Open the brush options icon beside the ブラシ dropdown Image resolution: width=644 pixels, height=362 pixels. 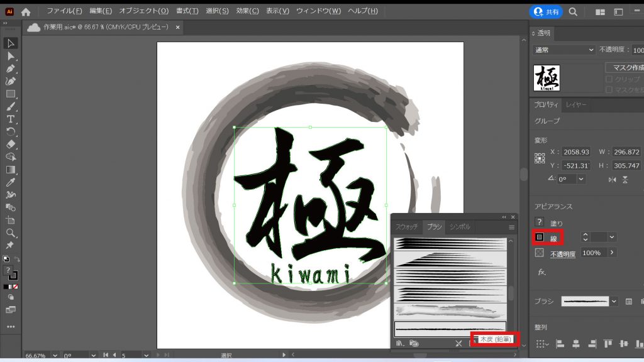coord(628,302)
